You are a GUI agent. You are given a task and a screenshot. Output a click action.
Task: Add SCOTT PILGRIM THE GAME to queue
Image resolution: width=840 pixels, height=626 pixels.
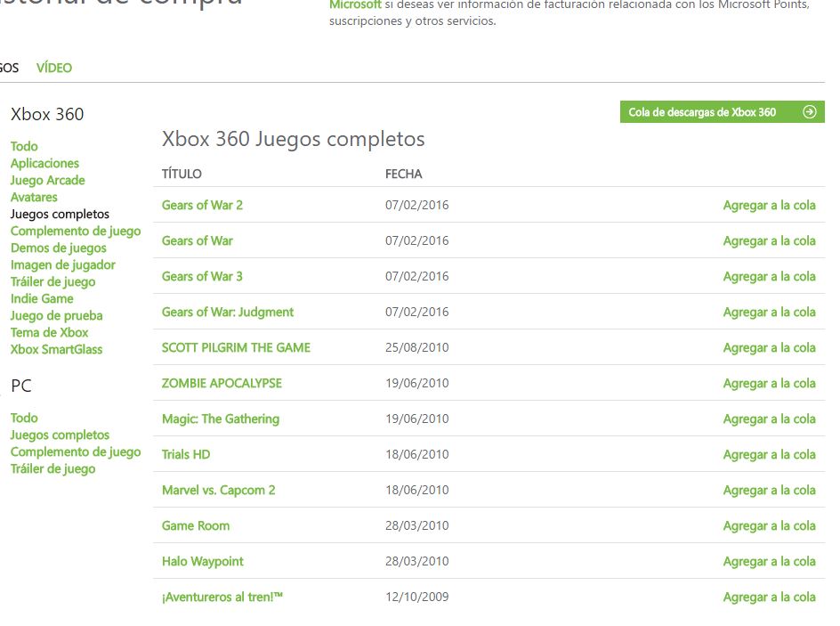click(770, 348)
